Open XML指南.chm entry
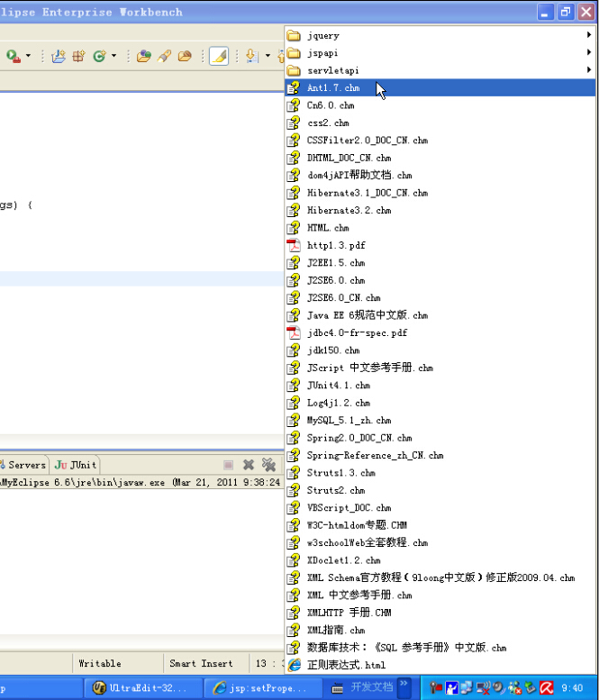Viewport: 599px width, 700px height. (440, 631)
